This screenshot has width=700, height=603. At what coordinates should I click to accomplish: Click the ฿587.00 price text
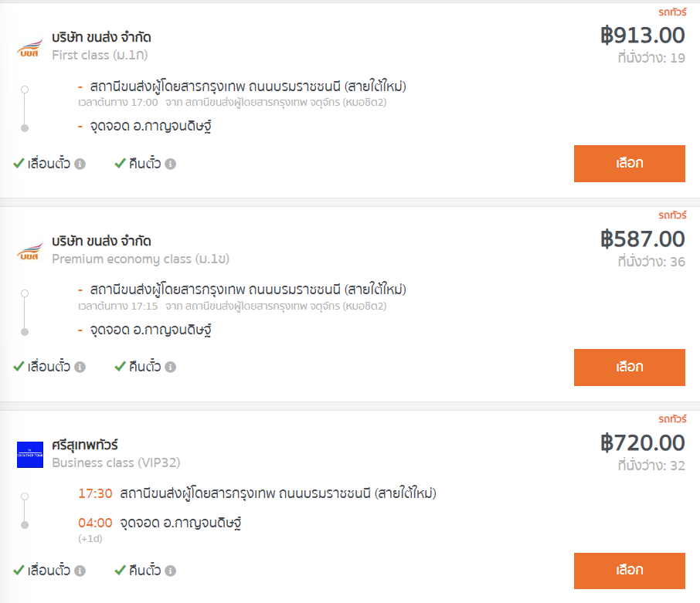(642, 239)
